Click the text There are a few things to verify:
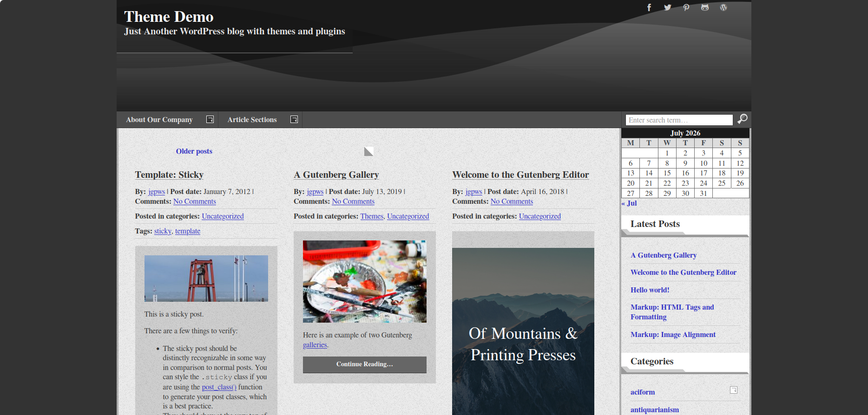The width and height of the screenshot is (868, 415). (x=191, y=331)
